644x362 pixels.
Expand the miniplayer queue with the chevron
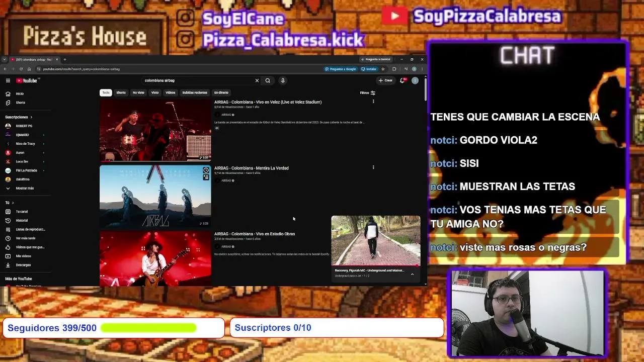[x=412, y=275]
